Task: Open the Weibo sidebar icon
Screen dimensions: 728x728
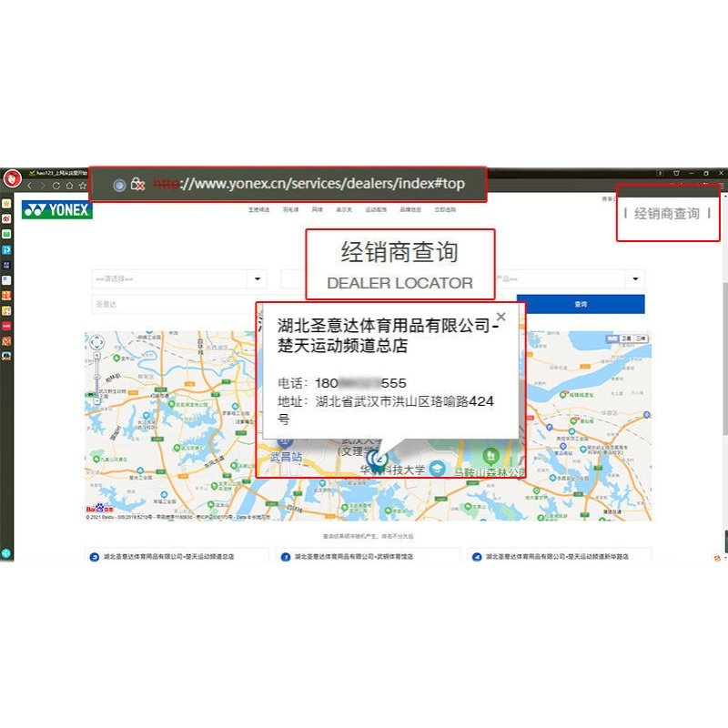Action: [6, 218]
